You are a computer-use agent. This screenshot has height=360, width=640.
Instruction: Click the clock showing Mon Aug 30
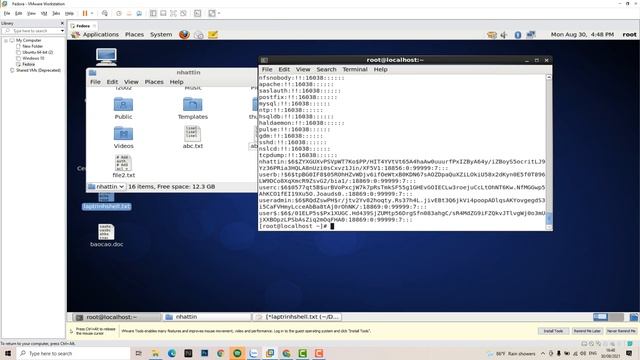click(582, 35)
